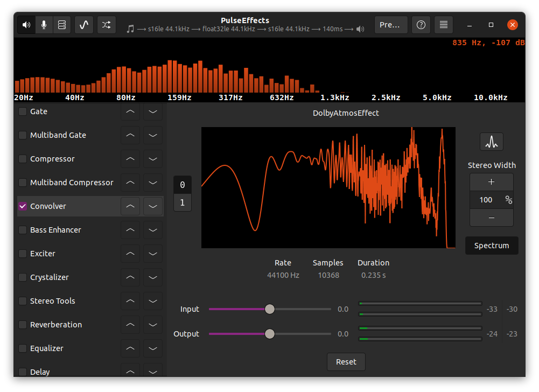Viewport: 539px width, 392px height.
Task: Move Convolver effect up
Action: [130, 206]
